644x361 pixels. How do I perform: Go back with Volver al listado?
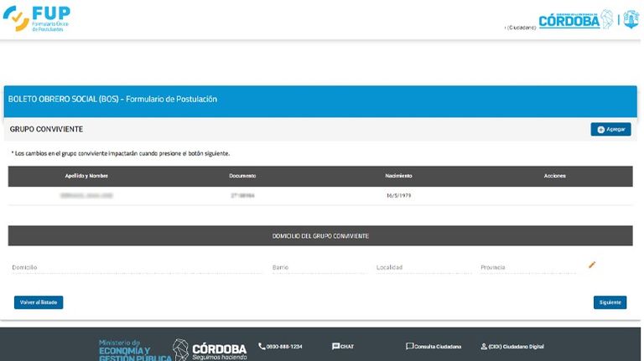(39, 302)
